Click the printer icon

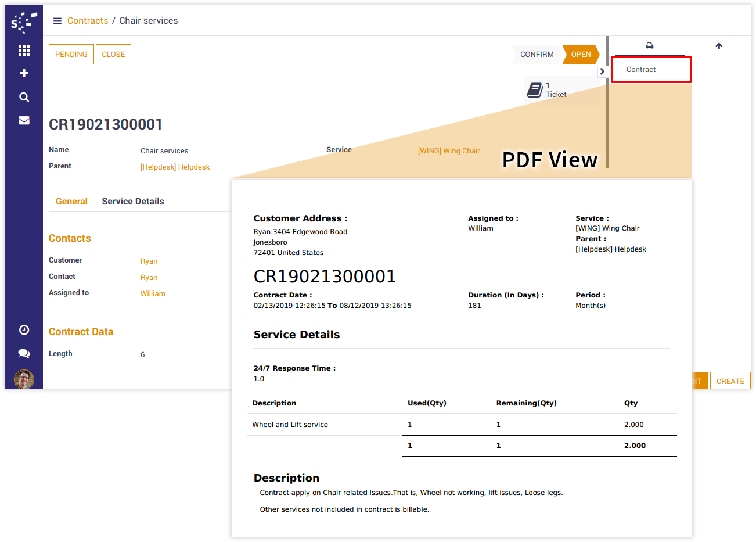(649, 46)
